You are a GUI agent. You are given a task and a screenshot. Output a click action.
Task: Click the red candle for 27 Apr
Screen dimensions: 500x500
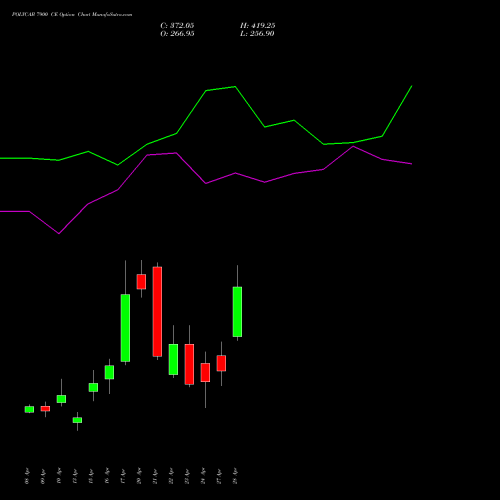(x=221, y=363)
